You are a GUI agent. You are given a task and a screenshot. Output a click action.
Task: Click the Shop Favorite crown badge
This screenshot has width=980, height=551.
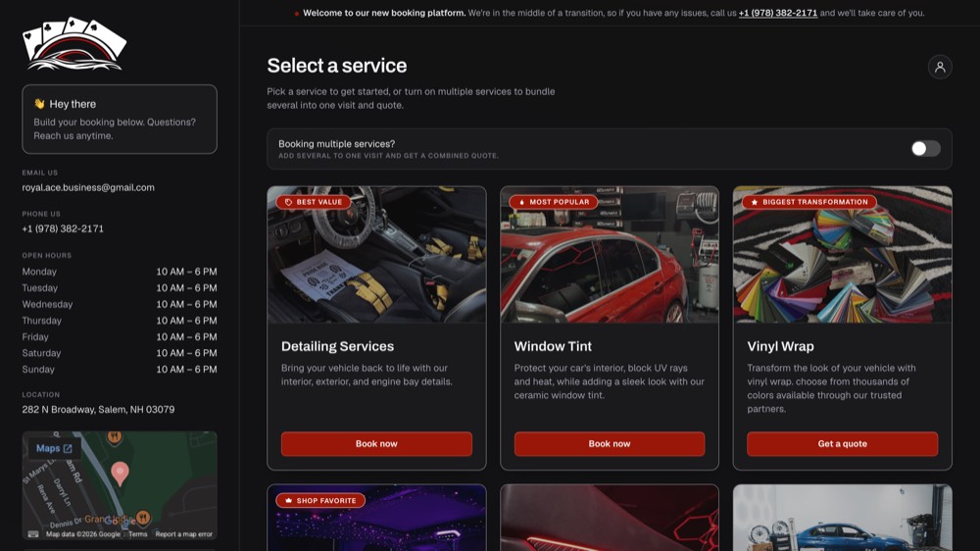[320, 500]
